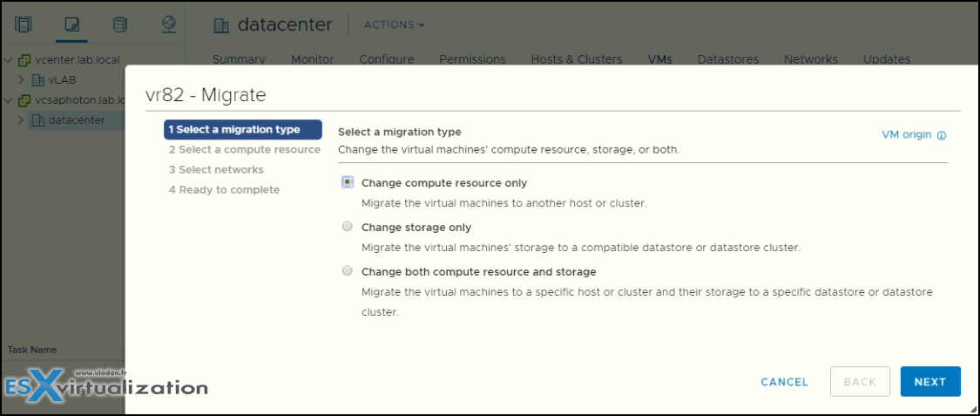Click the NEXT button
Image resolution: width=980 pixels, height=416 pixels.
[x=930, y=382]
